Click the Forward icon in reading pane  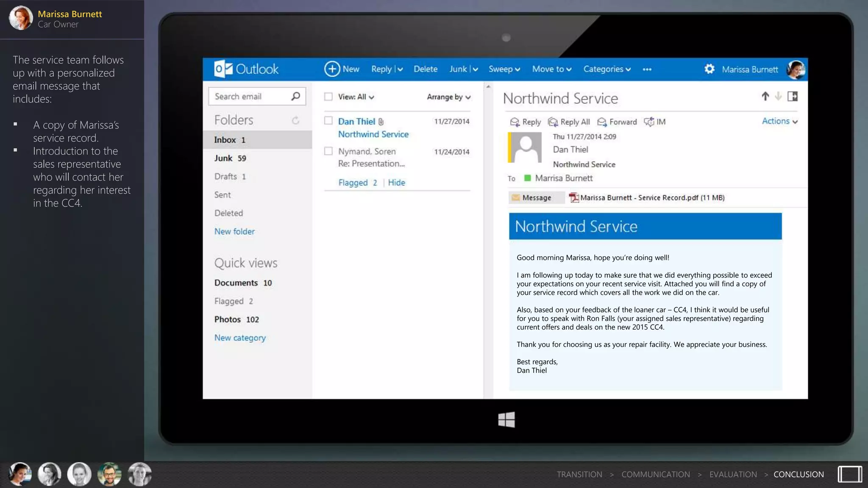(x=601, y=122)
